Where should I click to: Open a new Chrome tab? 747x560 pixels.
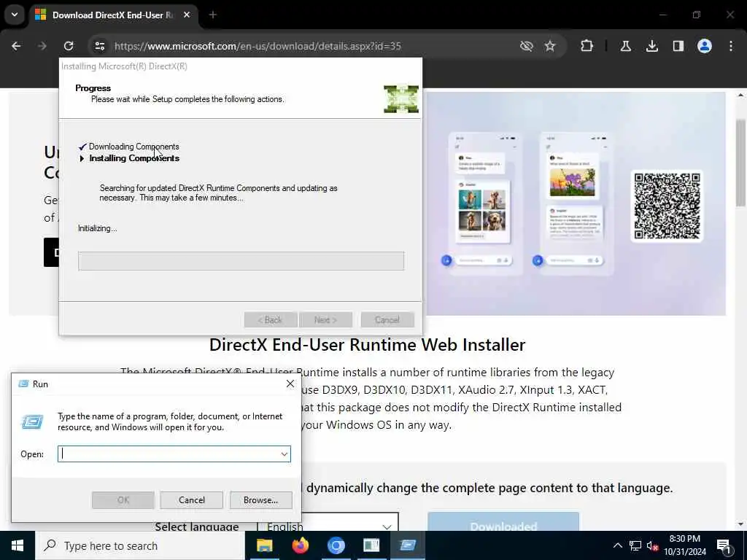tap(213, 15)
